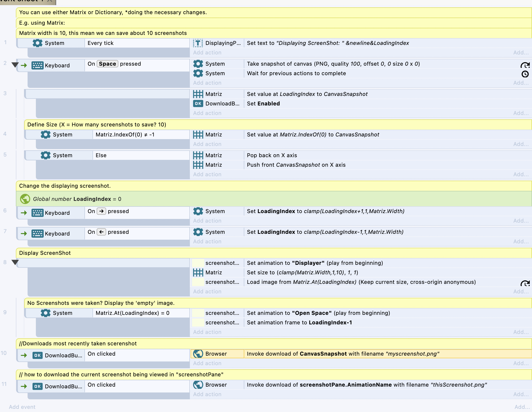532x412 pixels.
Task: Collapse event 2 with its triangle
Action: (x=15, y=65)
